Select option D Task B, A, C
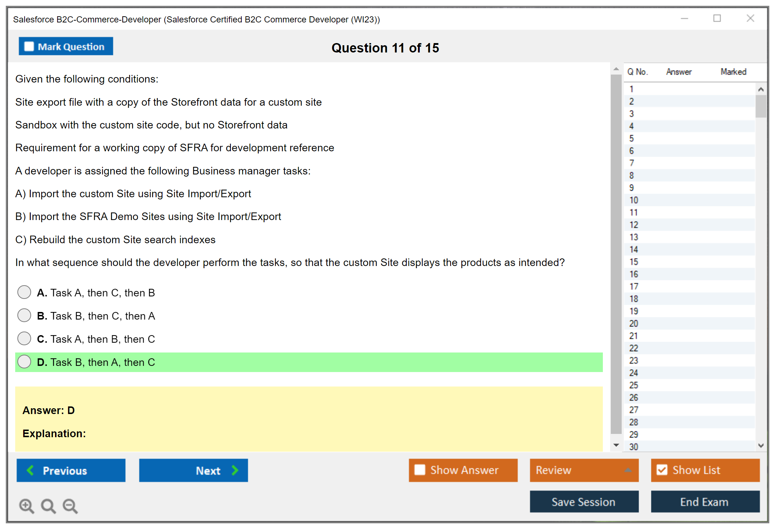Image resolution: width=778 pixels, height=532 pixels. click(24, 362)
